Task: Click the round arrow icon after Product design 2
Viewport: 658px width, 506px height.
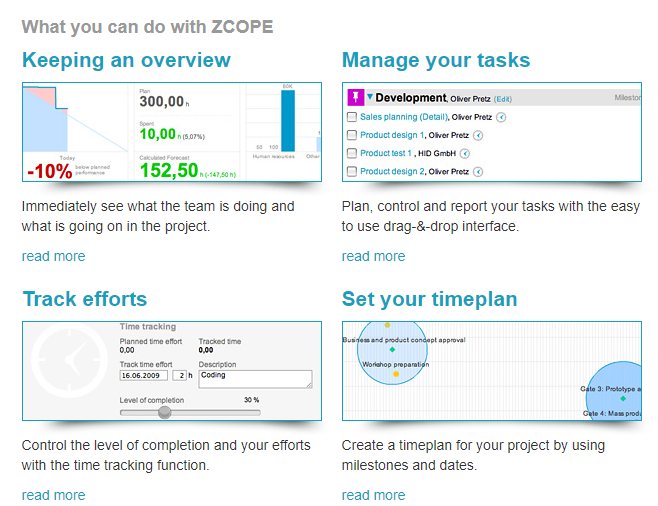Action: (x=478, y=171)
